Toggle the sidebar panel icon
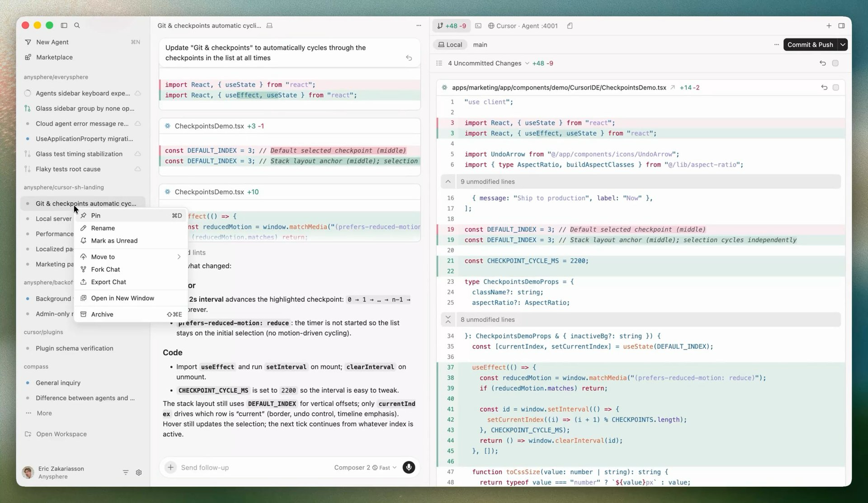 pos(64,25)
